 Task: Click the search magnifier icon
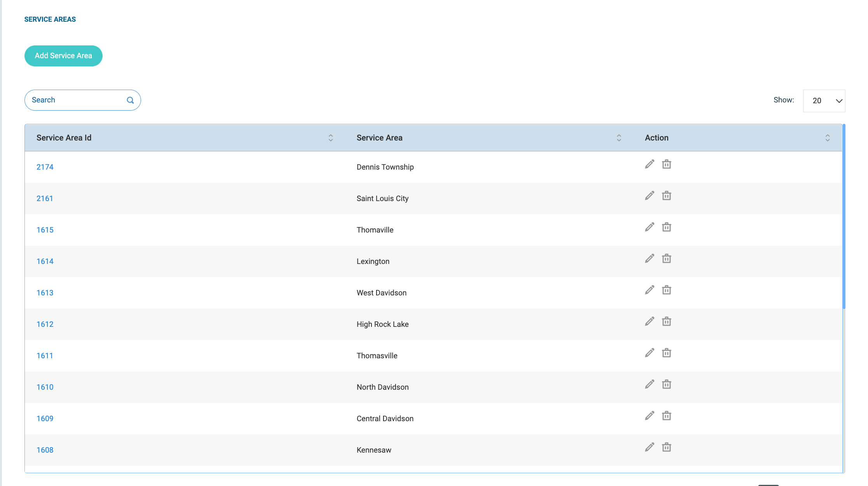coord(130,100)
